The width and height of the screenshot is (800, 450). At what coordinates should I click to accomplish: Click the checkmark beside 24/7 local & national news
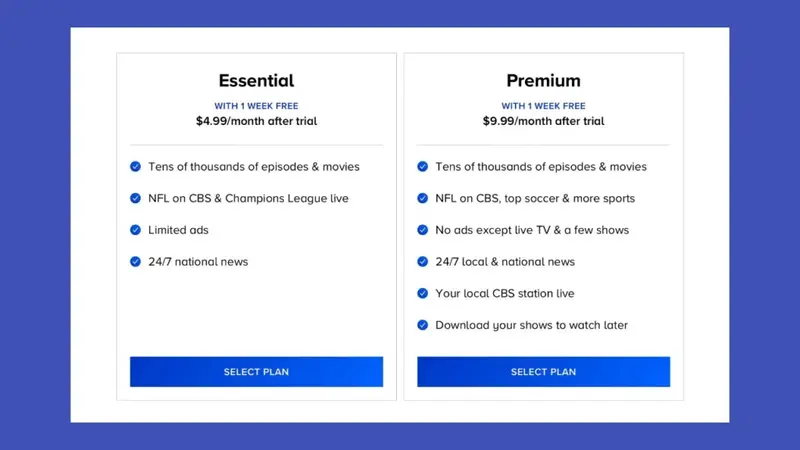click(423, 262)
